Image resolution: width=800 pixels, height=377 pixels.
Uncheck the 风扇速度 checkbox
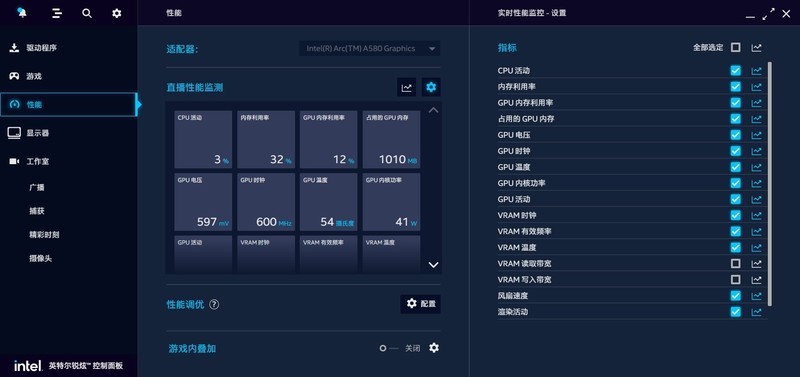735,295
